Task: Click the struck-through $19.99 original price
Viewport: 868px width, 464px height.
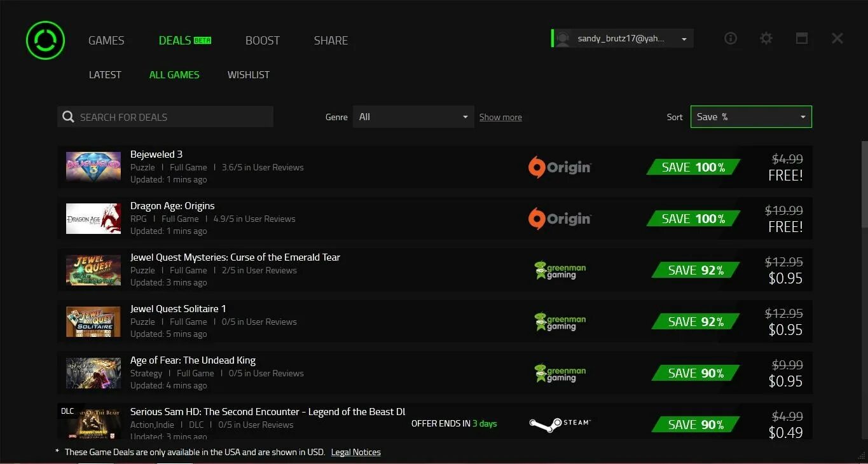Action: 783,210
